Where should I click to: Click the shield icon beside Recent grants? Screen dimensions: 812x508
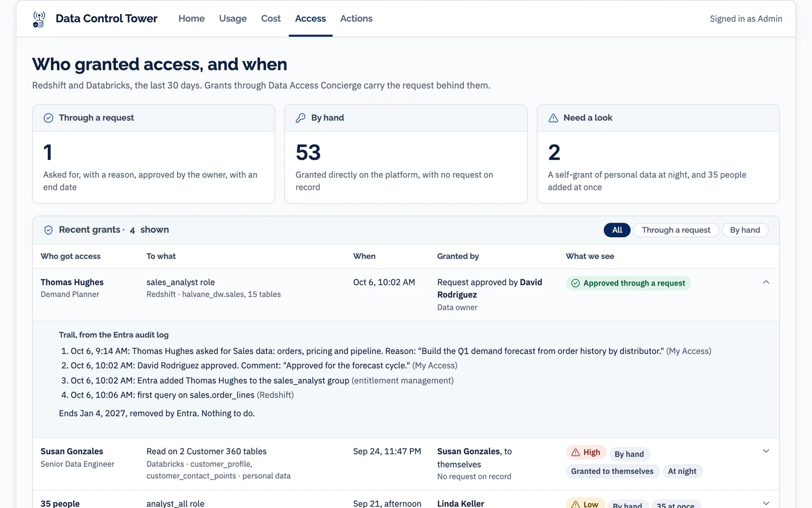(48, 230)
